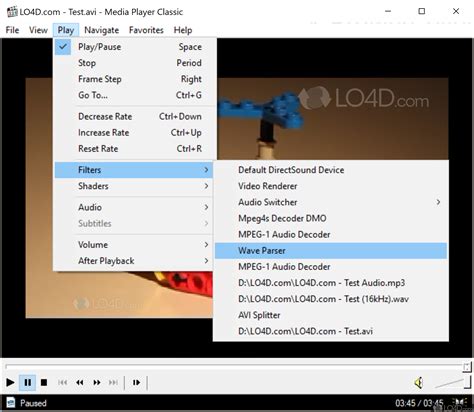The height and width of the screenshot is (412, 474).
Task: Select Frame Step menu entry
Action: point(135,79)
